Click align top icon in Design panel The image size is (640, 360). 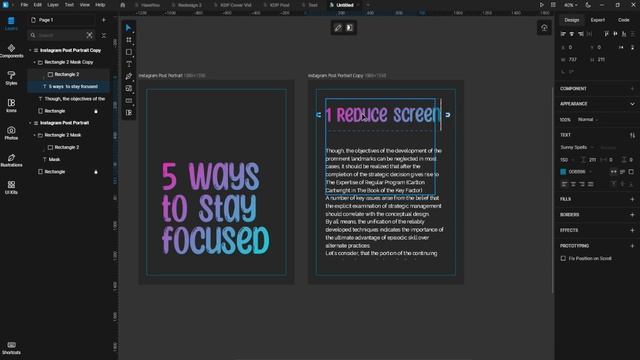[607, 34]
